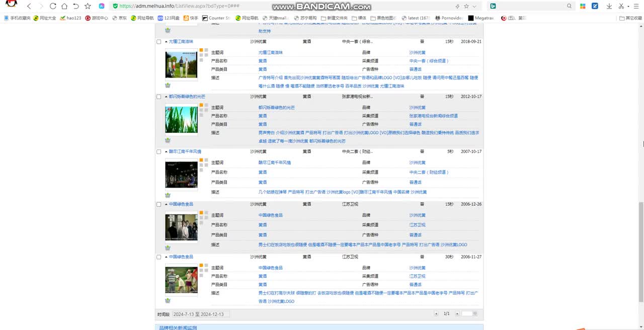Tick the checkbox for the 2006-12-26 ad row
Image resolution: width=644 pixels, height=330 pixels.
pos(159,204)
